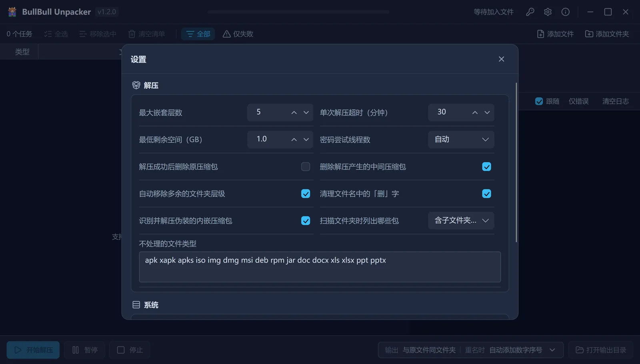Click the 系统 section icon
This screenshot has height=364, width=640.
tap(136, 305)
